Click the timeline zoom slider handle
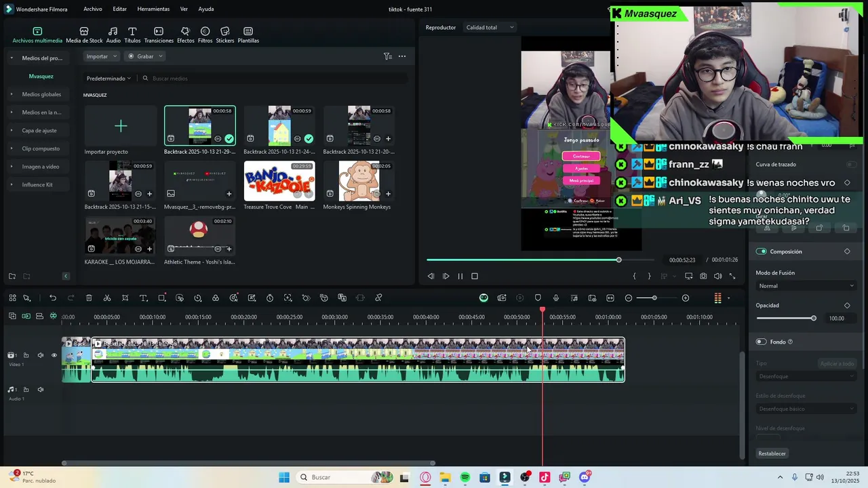The image size is (868, 488). point(654,298)
